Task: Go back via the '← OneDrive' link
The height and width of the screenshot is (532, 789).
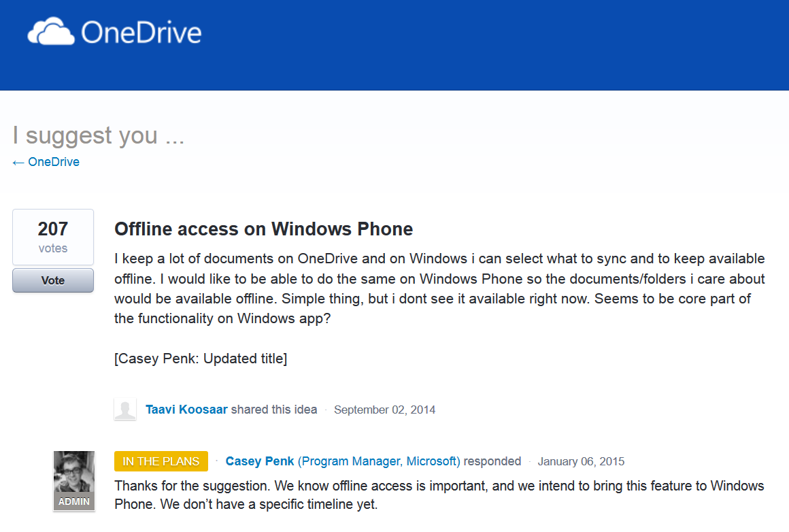Action: [x=46, y=162]
